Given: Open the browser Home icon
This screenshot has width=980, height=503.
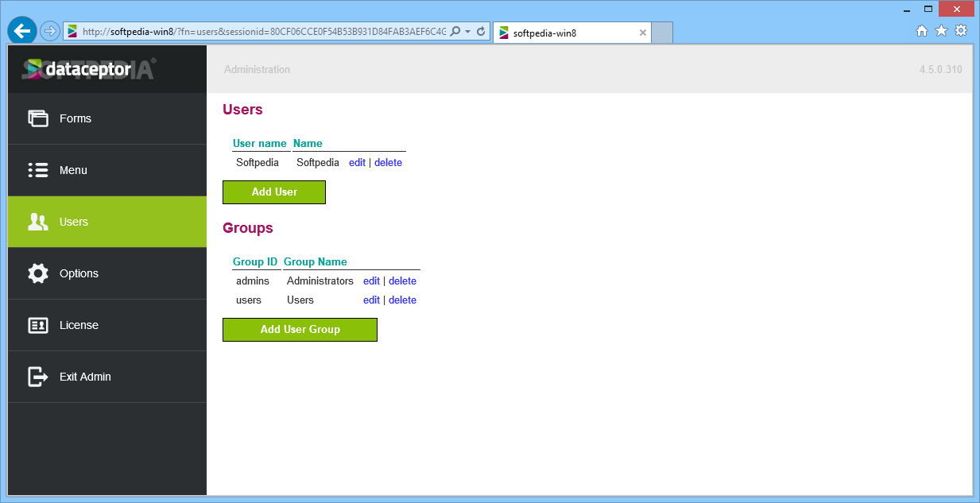Looking at the screenshot, I should (x=922, y=31).
